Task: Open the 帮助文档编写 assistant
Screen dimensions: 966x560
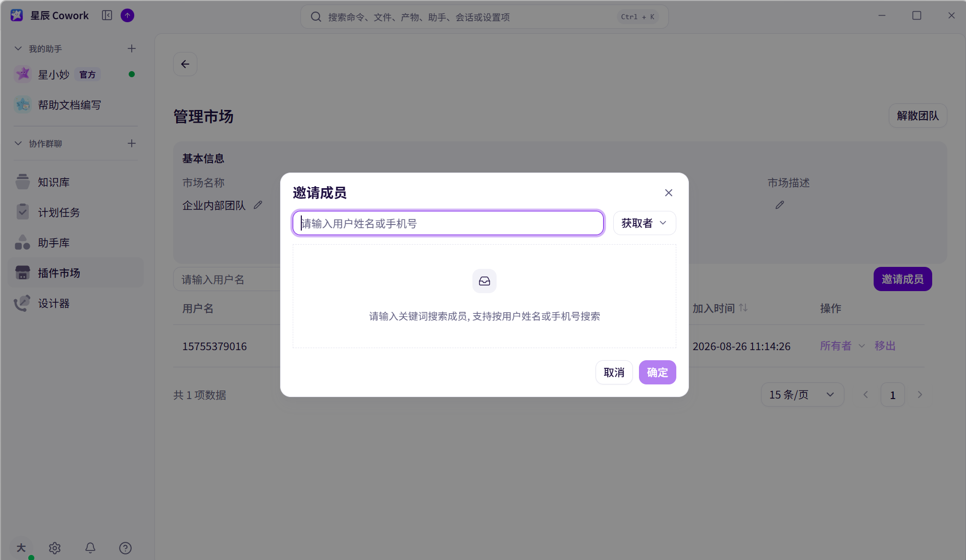Action: click(x=76, y=105)
